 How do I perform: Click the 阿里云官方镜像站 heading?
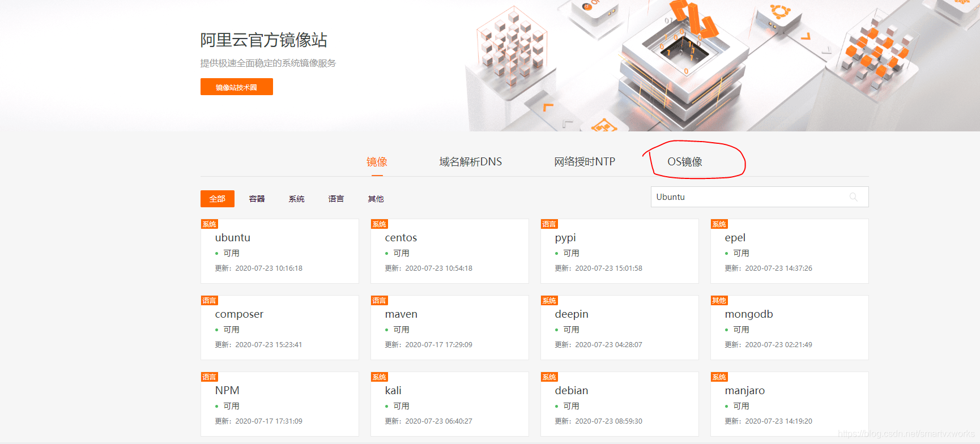(x=264, y=40)
